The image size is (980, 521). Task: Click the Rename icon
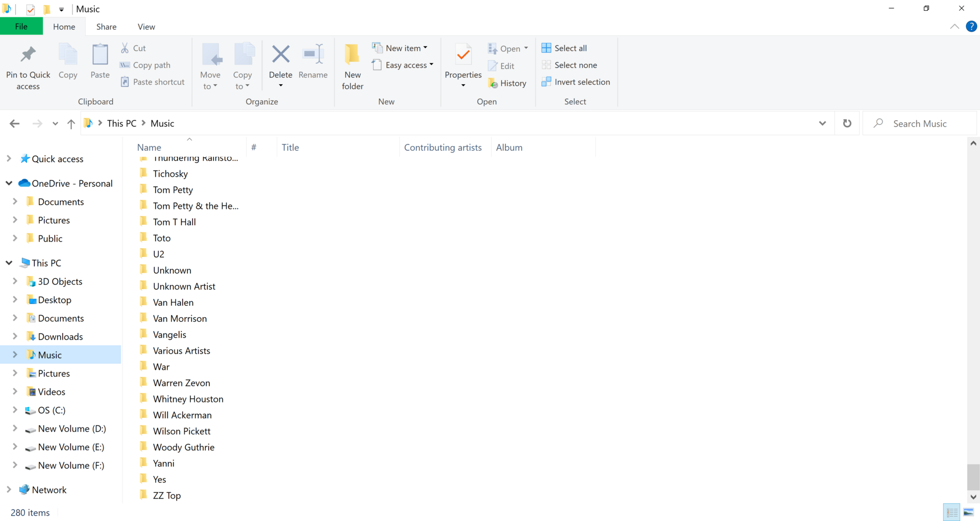coord(313,54)
